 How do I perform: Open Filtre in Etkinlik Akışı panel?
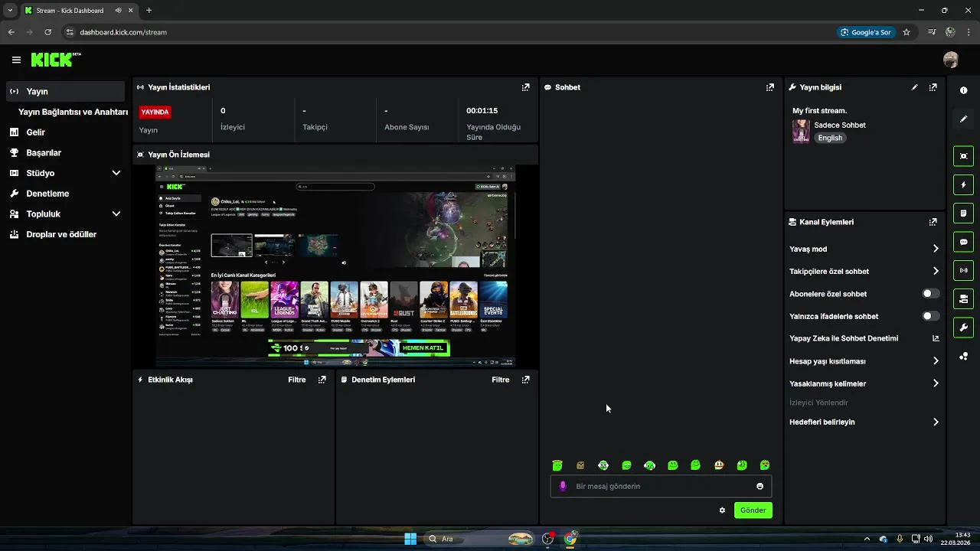[x=297, y=380]
